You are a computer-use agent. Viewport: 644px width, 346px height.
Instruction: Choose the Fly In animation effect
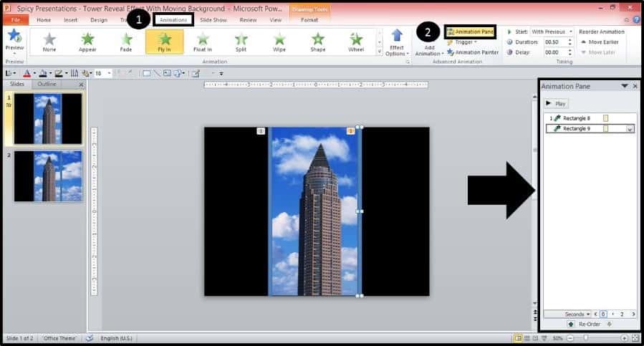[164, 42]
